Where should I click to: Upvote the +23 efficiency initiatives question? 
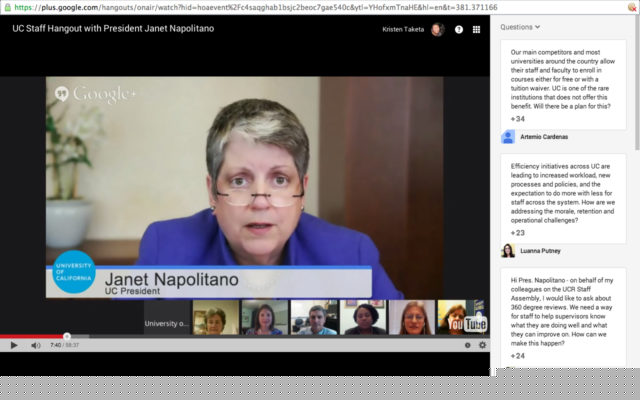click(x=517, y=233)
